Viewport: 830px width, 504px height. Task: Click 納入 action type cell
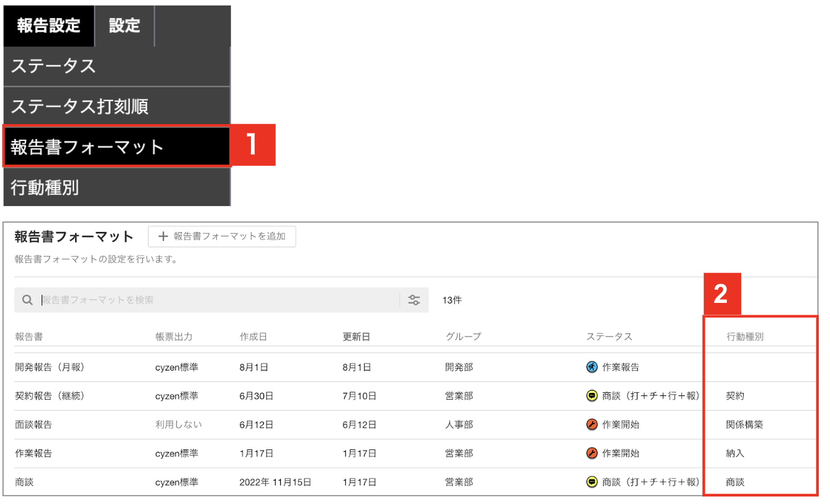coord(736,453)
